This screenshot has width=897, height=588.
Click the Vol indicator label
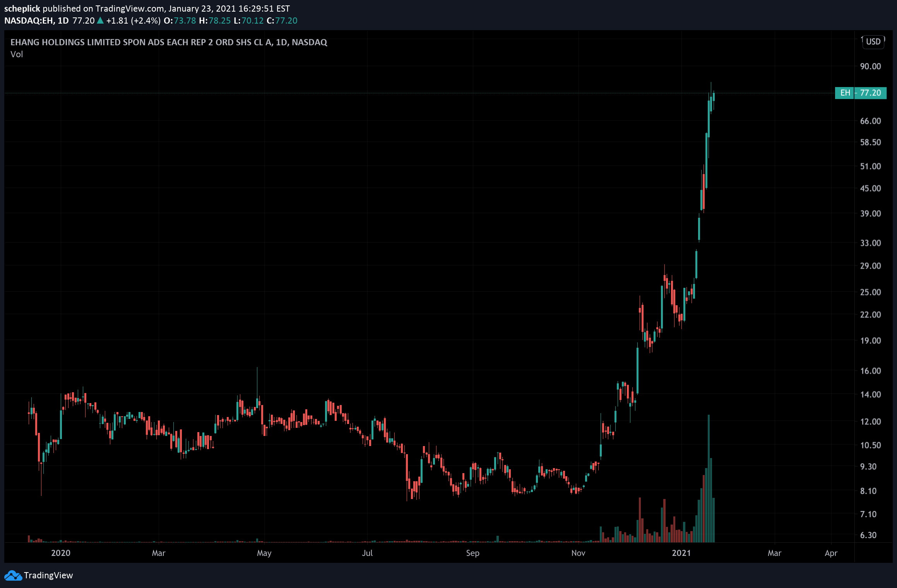[17, 55]
